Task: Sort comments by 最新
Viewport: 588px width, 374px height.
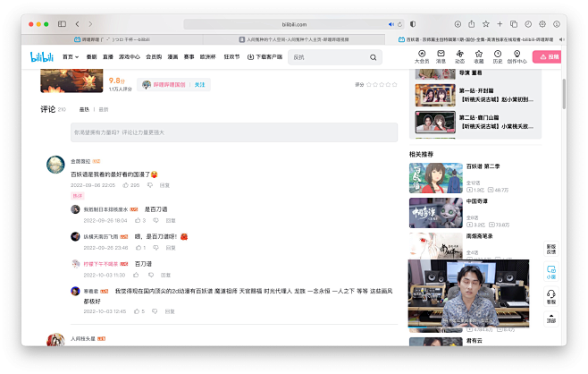Action: (103, 110)
